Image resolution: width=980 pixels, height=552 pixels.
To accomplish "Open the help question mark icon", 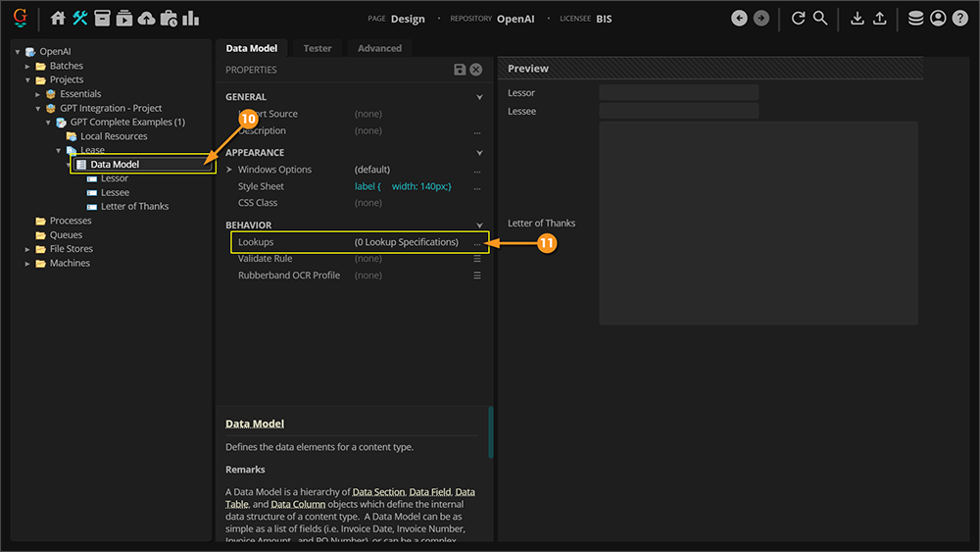I will (x=960, y=19).
